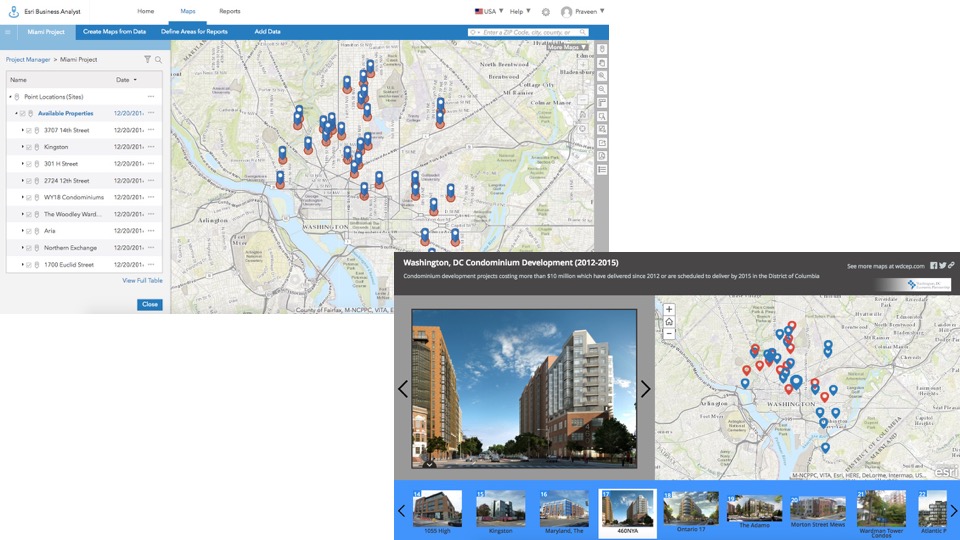Click map plus zoom control in Business Analyst
960x540 pixels.
[x=583, y=63]
